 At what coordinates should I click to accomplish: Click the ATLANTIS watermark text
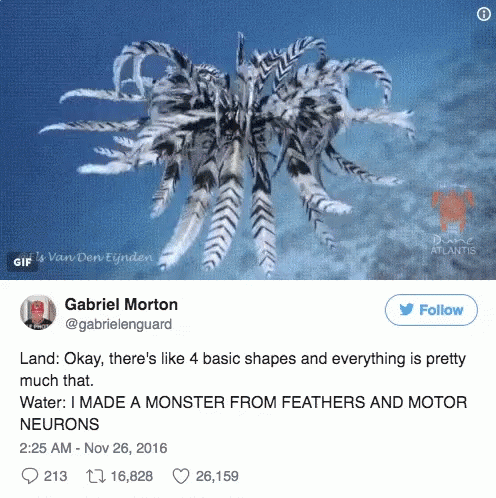click(453, 250)
